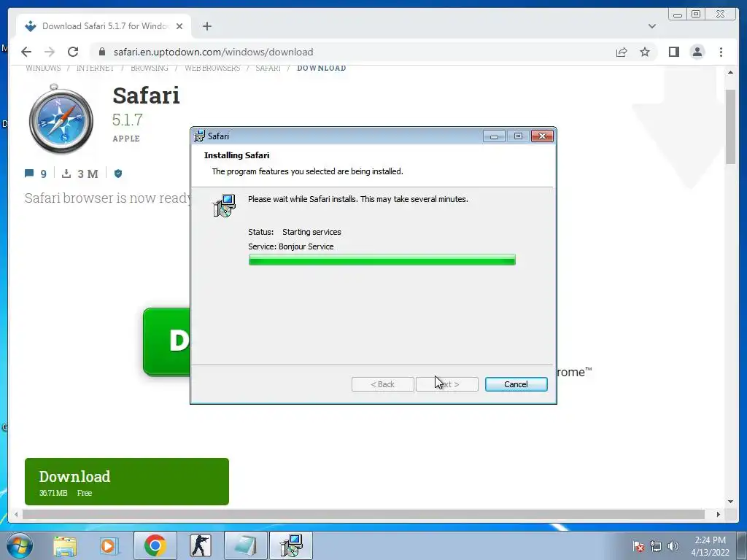Click the green Download 36.71MB button

pos(127,481)
